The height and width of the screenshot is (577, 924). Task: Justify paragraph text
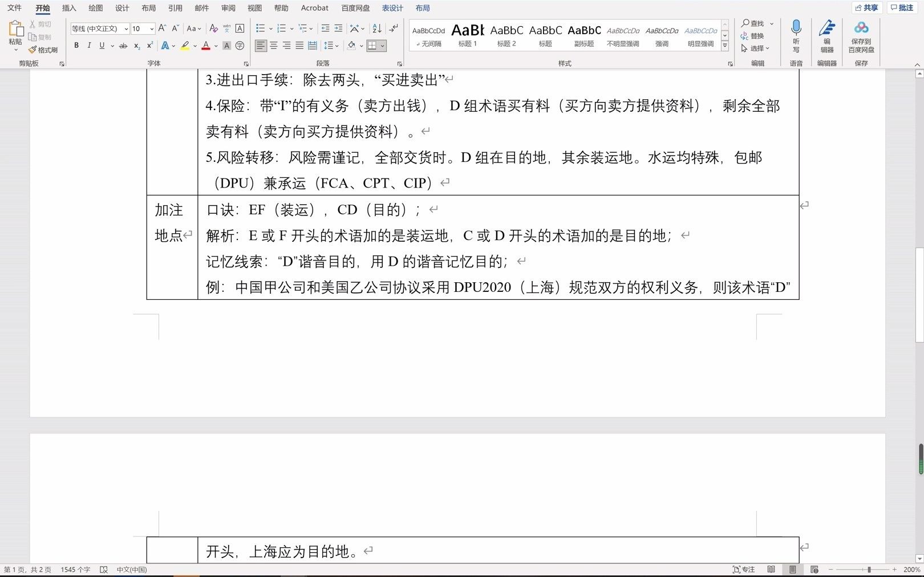[299, 46]
